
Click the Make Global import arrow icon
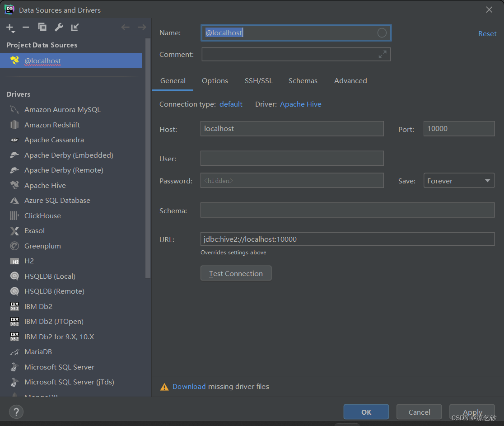point(75,27)
